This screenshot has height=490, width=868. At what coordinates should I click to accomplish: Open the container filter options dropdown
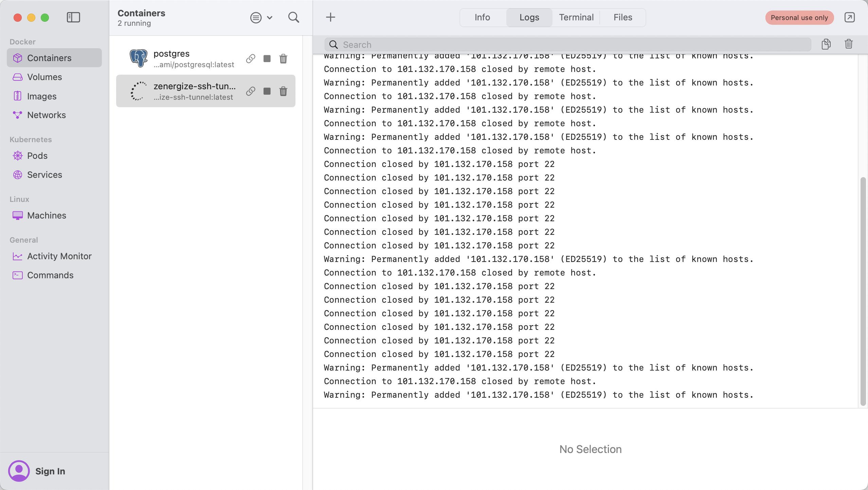261,18
